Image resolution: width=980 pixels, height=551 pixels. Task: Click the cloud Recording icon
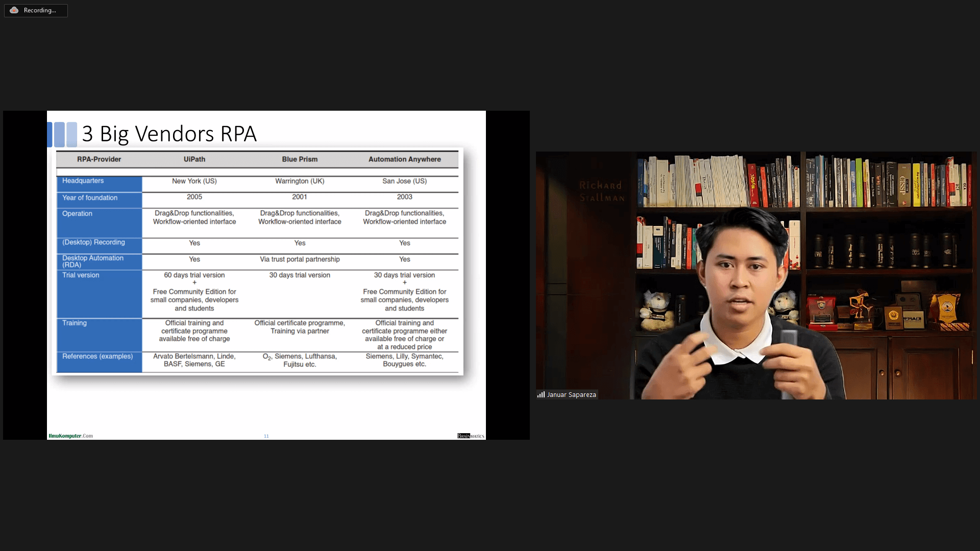click(x=14, y=10)
